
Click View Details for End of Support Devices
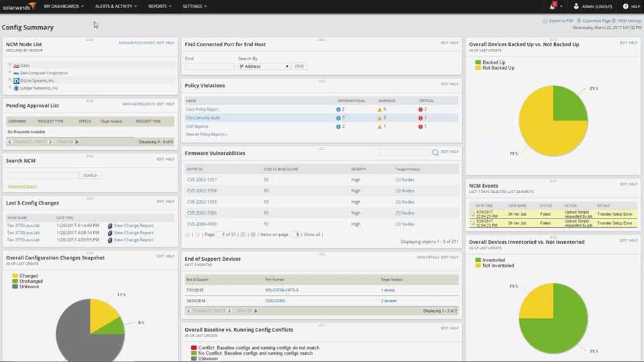(x=428, y=257)
